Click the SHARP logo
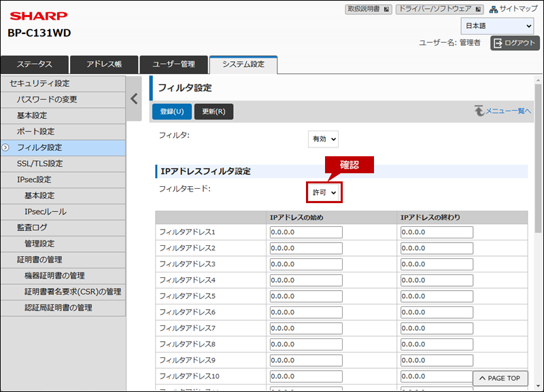This screenshot has width=544, height=392. coord(37,16)
